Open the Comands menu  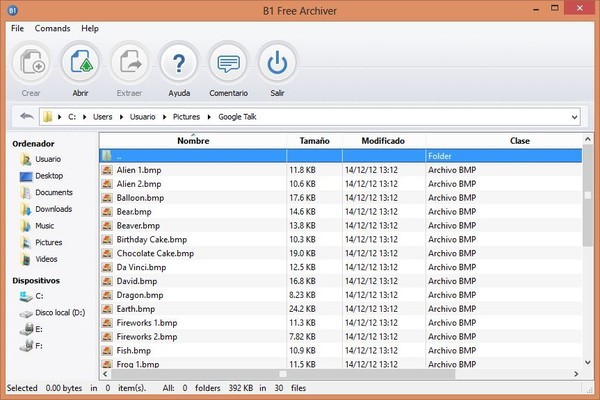pos(52,28)
